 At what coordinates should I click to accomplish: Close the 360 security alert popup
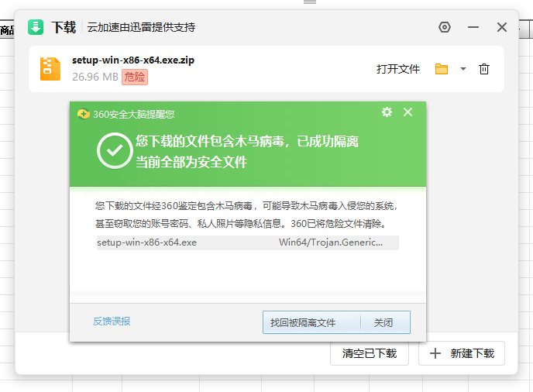[x=408, y=112]
